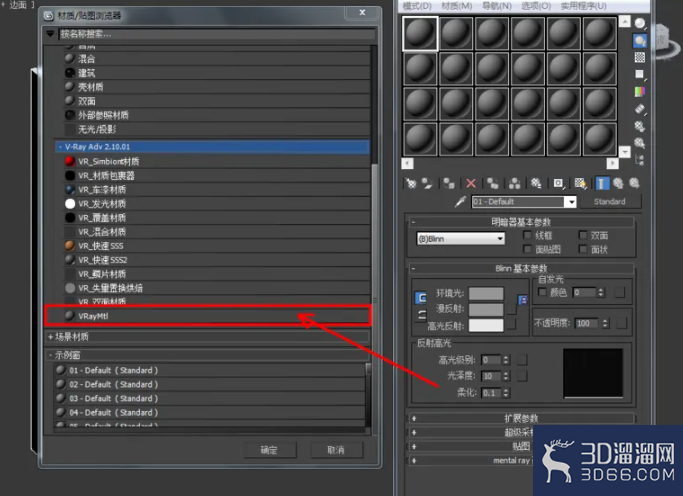Select VR_车漆材质 in the list
This screenshot has height=496, width=683.
click(x=217, y=190)
